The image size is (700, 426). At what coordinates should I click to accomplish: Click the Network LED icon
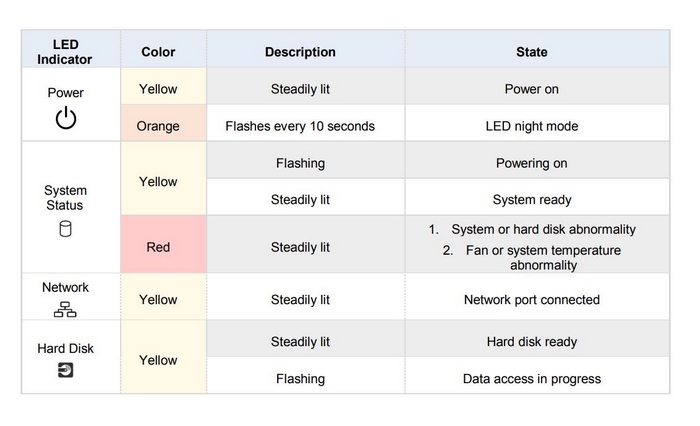pyautogui.click(x=65, y=309)
